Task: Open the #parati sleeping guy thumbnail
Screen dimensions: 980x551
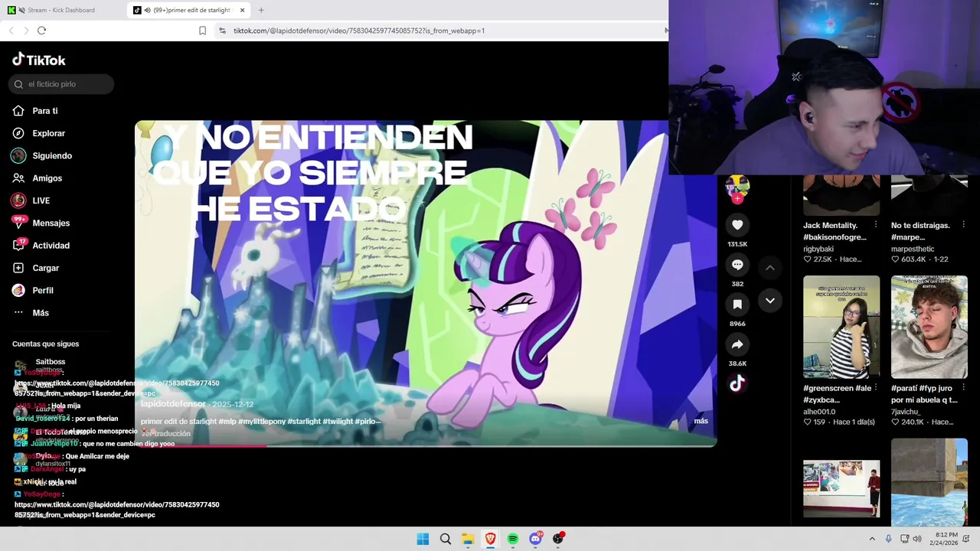Action: point(929,327)
